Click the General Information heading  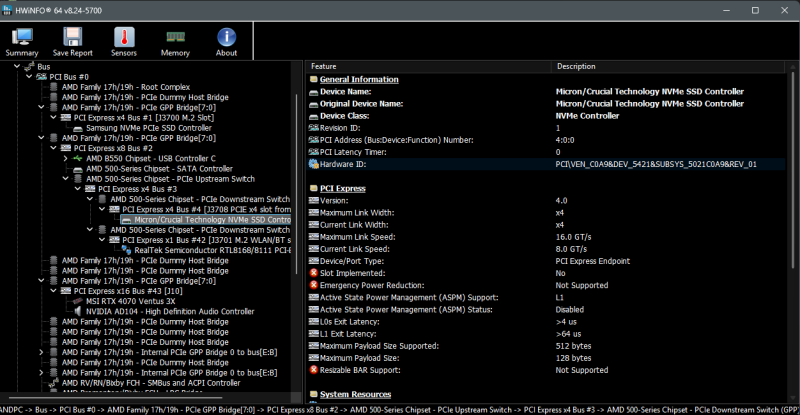pyautogui.click(x=359, y=79)
